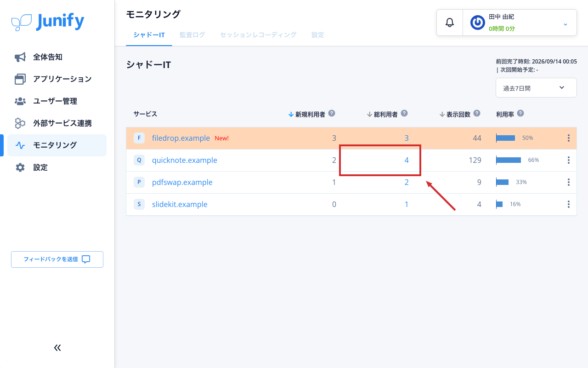This screenshot has height=368, width=588.
Task: Sort by 表示回数 column
Action: pyautogui.click(x=455, y=114)
